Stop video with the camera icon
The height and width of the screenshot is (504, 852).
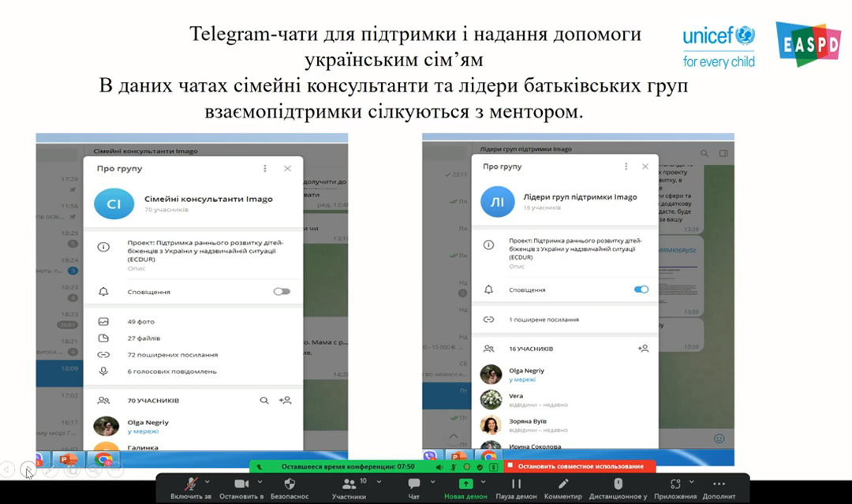coord(241,484)
